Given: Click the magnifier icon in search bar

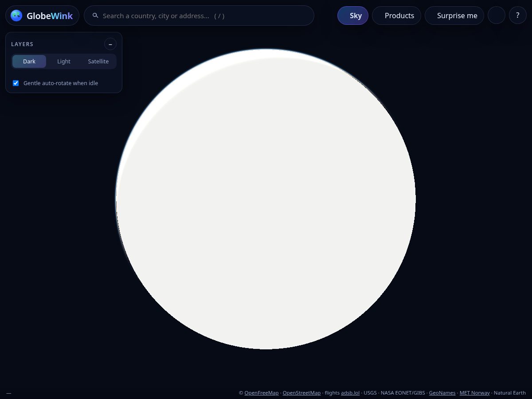Looking at the screenshot, I should click(x=95, y=16).
